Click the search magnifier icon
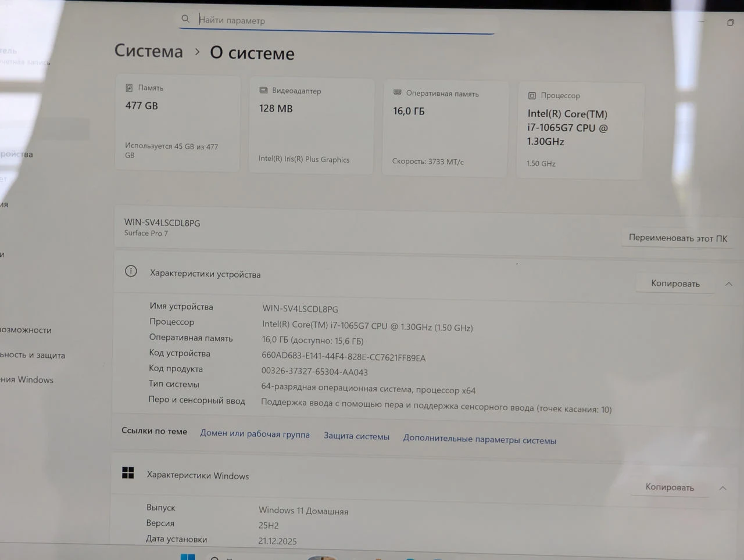Screen dimensions: 744x560 click(x=185, y=19)
